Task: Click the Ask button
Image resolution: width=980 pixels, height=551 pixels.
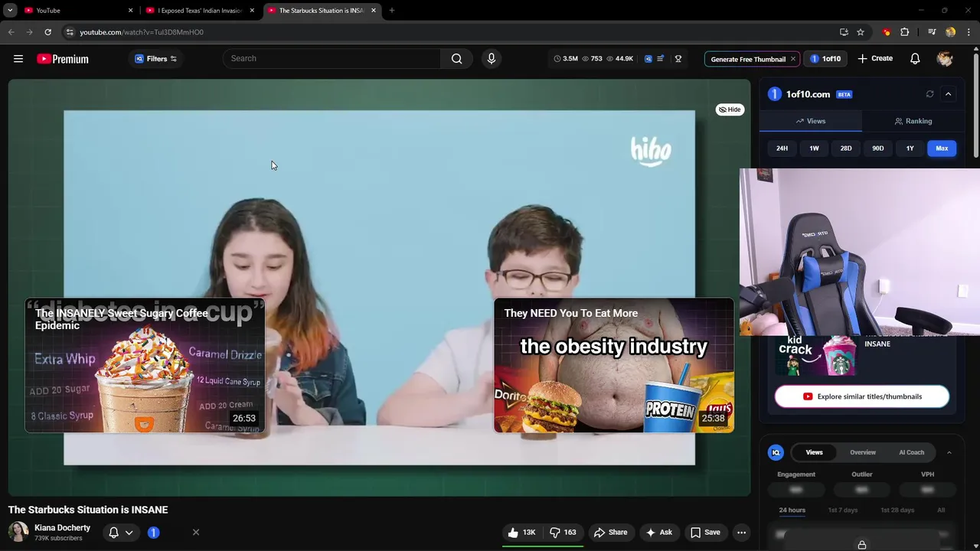Action: tap(658, 533)
